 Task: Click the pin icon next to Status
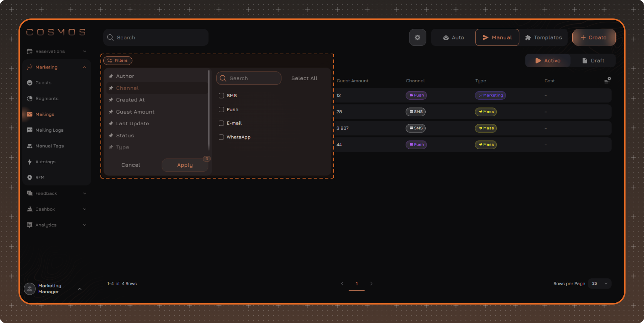(x=111, y=136)
